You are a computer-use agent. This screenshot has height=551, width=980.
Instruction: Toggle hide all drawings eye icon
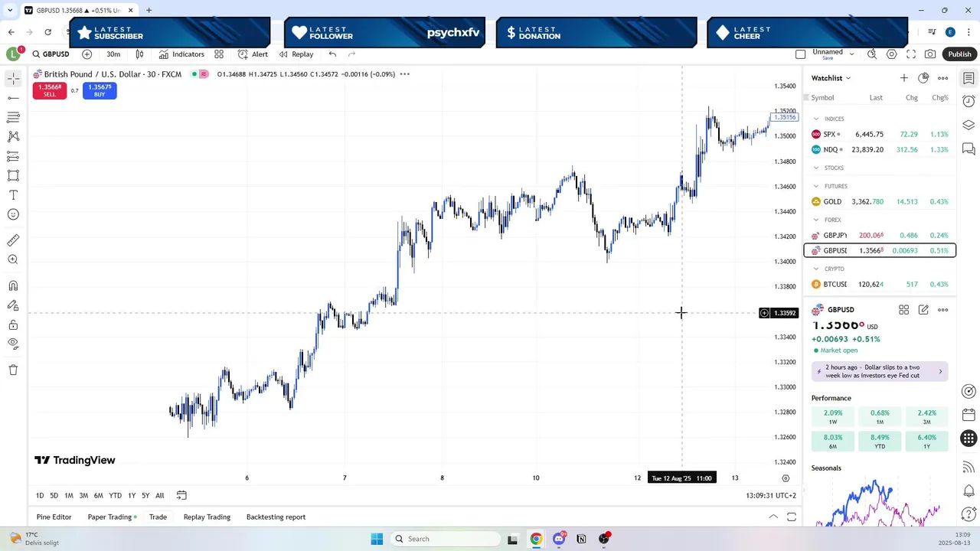click(13, 344)
